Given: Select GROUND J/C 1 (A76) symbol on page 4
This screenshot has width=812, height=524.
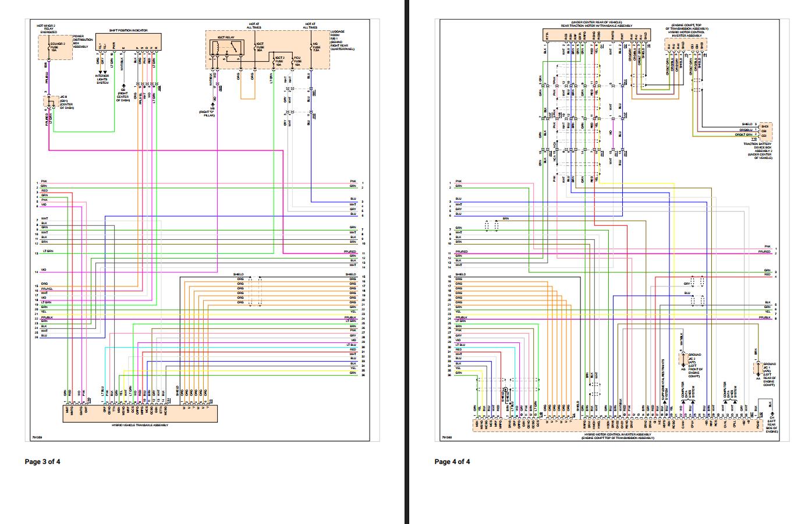Looking at the screenshot, I should 758,369.
